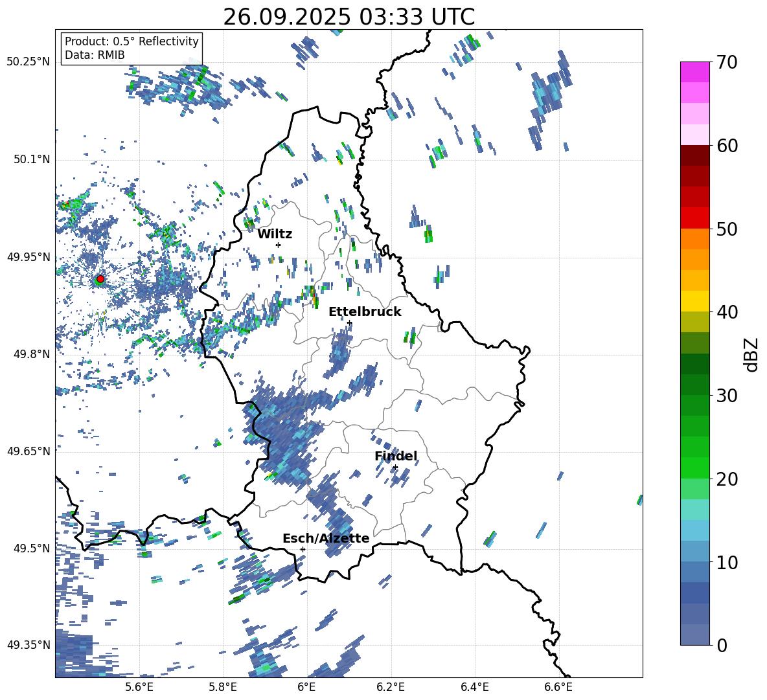
Task: Click the orange colorbar band just below 50
Action: 694,238
